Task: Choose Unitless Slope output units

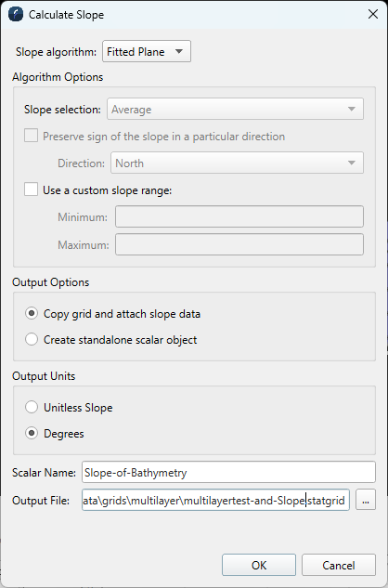Action: pos(32,407)
